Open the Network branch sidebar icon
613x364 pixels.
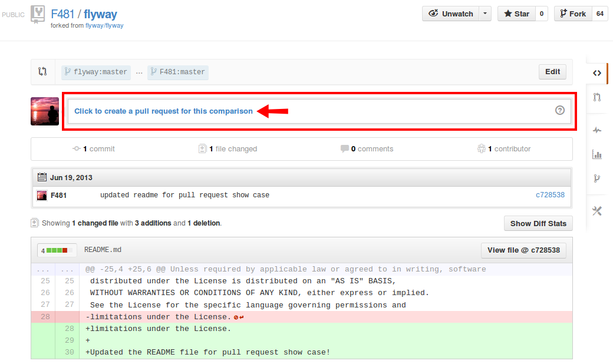[596, 178]
